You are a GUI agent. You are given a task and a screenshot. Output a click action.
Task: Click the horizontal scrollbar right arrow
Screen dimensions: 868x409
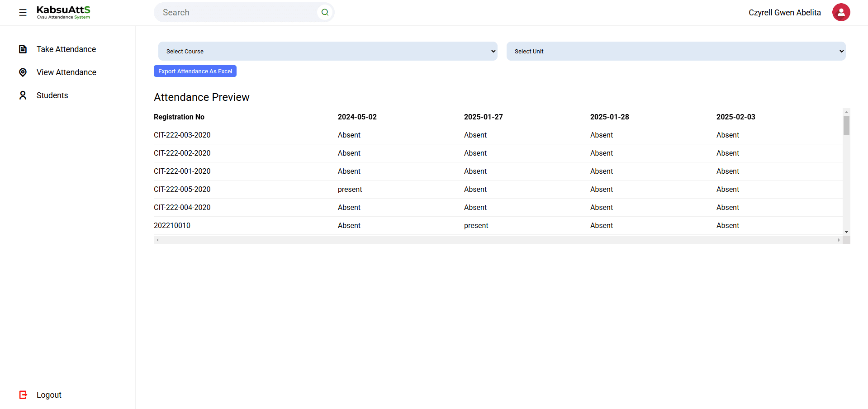tap(839, 240)
